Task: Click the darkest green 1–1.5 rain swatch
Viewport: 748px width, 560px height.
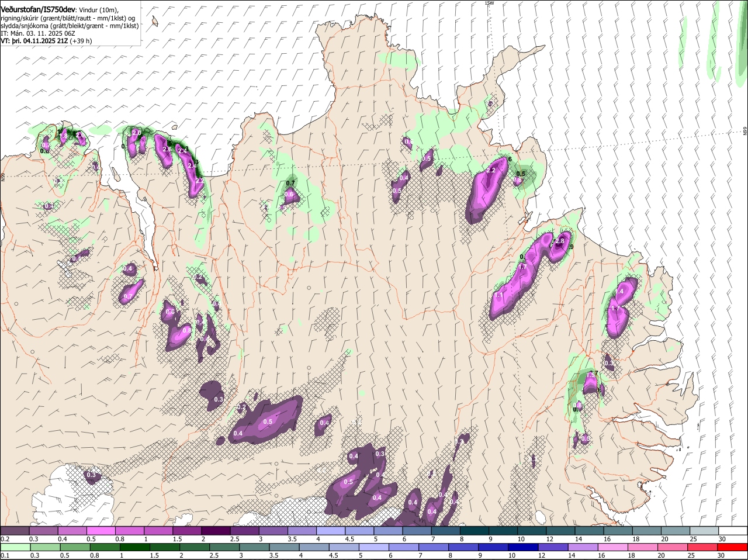Action: (136, 547)
